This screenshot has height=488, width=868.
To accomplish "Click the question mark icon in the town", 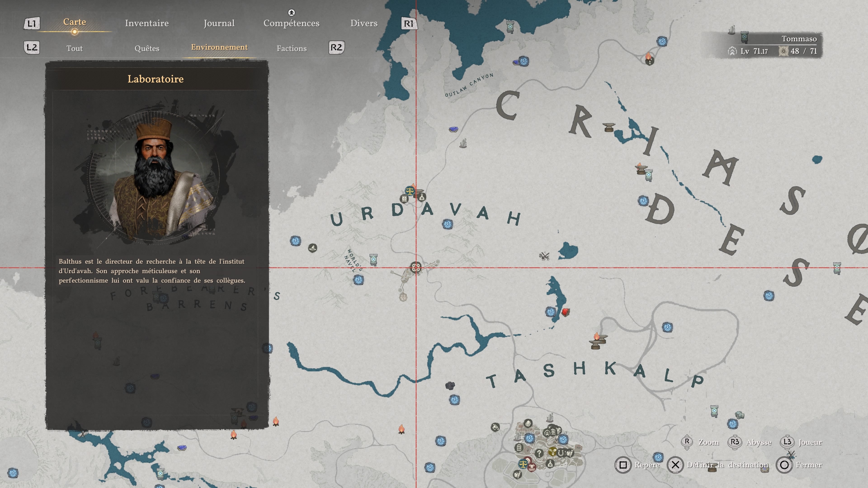I will (539, 453).
